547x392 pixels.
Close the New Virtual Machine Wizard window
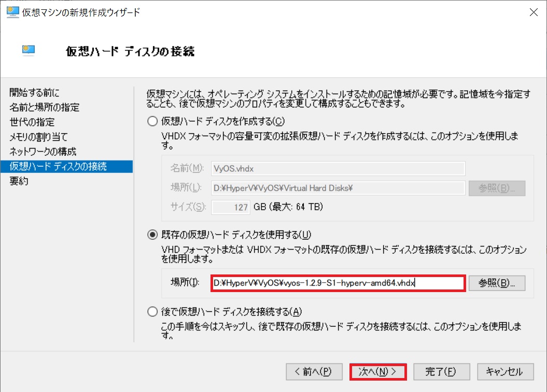pos(534,12)
